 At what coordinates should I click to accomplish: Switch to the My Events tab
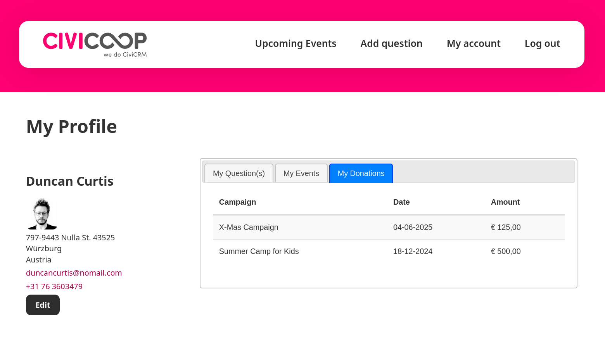301,173
